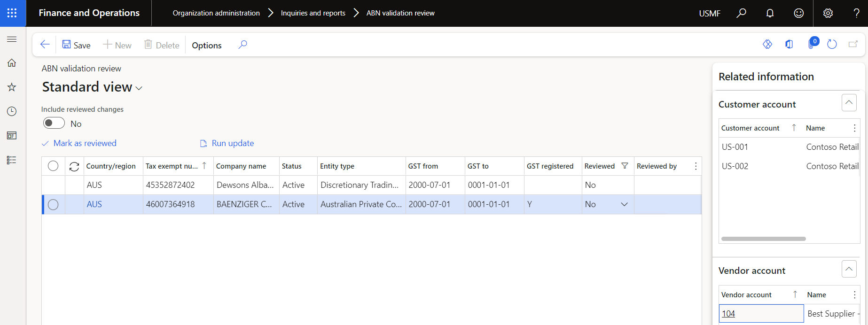
Task: Refresh the page using the toolbar icon
Action: click(x=832, y=45)
